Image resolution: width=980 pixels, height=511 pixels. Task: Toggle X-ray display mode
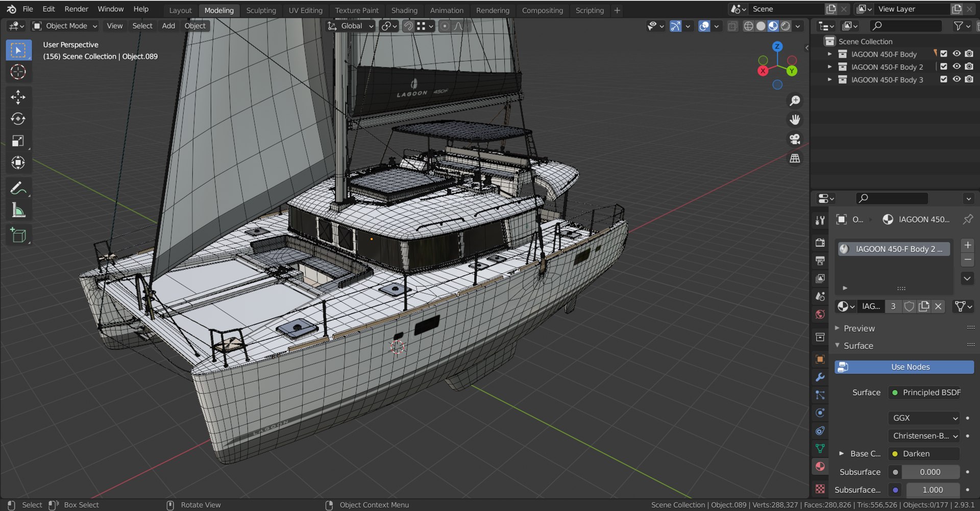732,26
